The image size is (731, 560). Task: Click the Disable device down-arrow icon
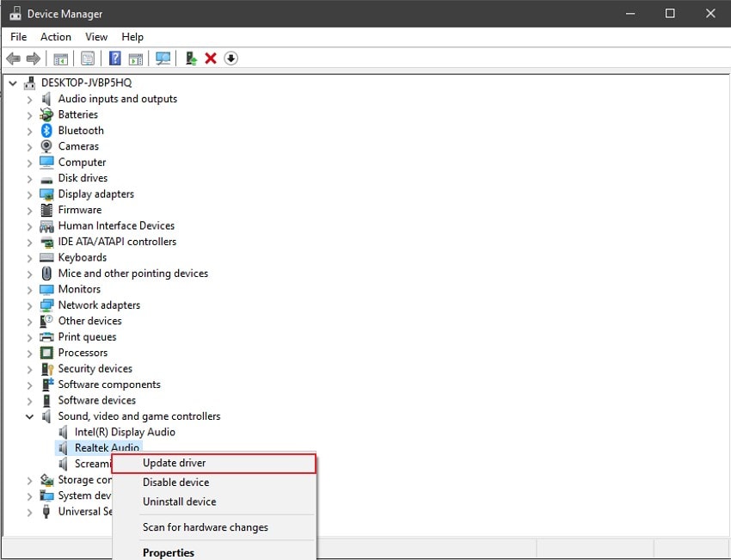click(230, 58)
